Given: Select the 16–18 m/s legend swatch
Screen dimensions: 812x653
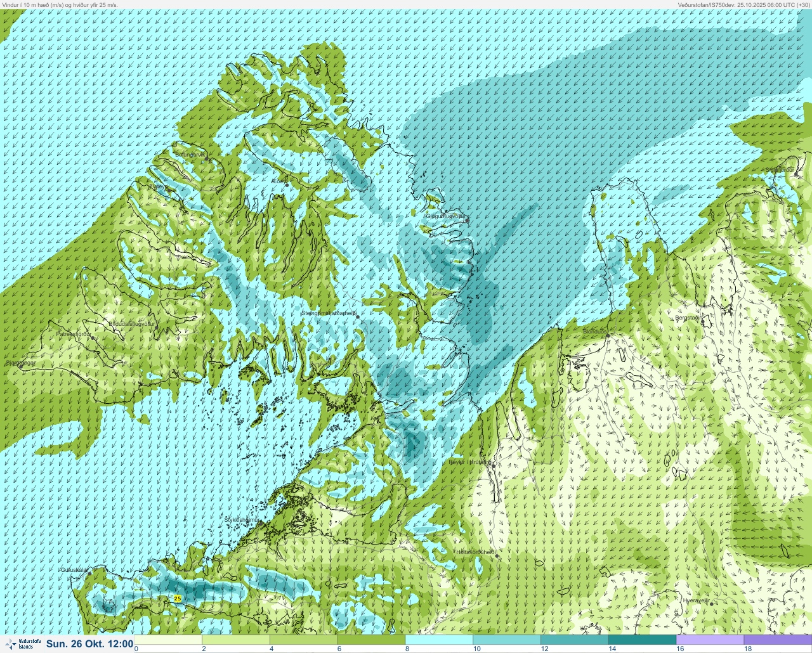Looking at the screenshot, I should 710,640.
